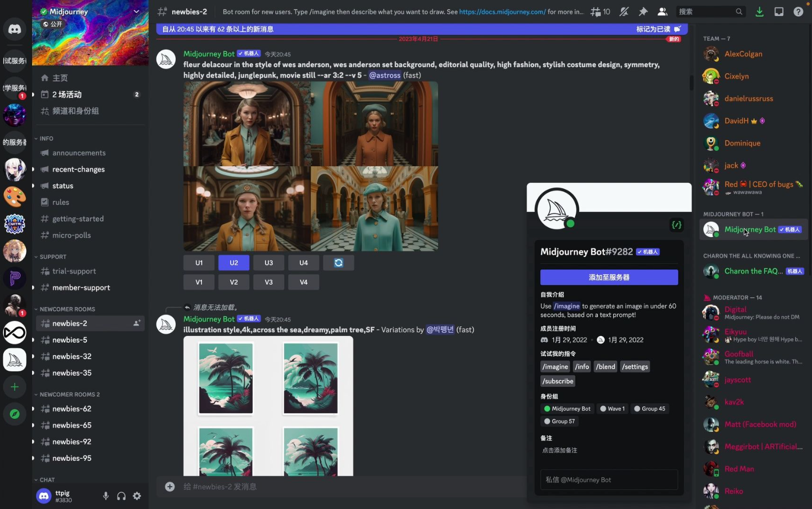Open the inbox icon
Viewport: 812px width, 509px height.
779,12
